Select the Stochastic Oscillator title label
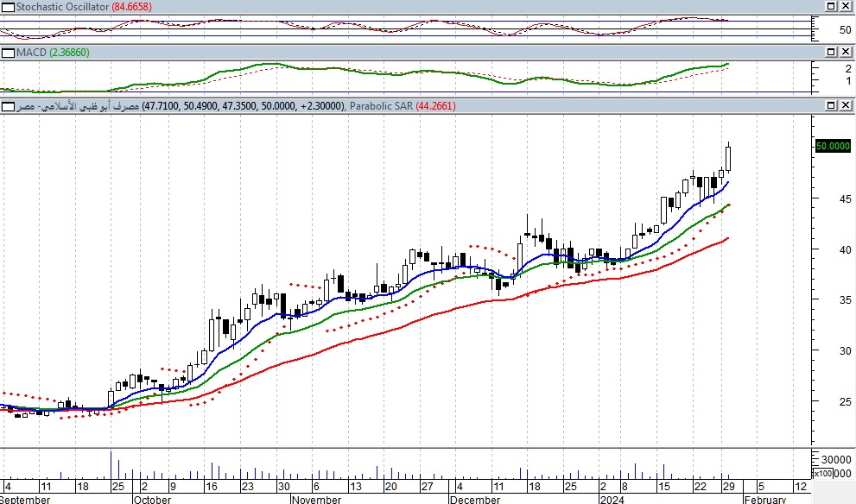The width and height of the screenshot is (856, 504). pos(62,7)
